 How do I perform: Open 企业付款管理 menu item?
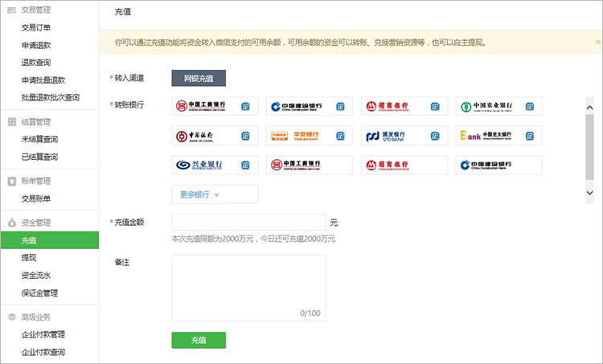(x=43, y=334)
